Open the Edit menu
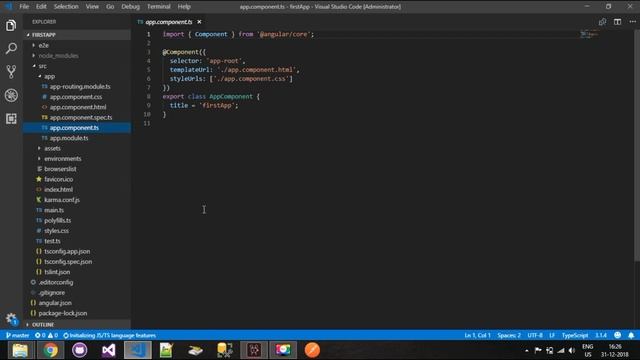The height and width of the screenshot is (360, 640). point(41,7)
